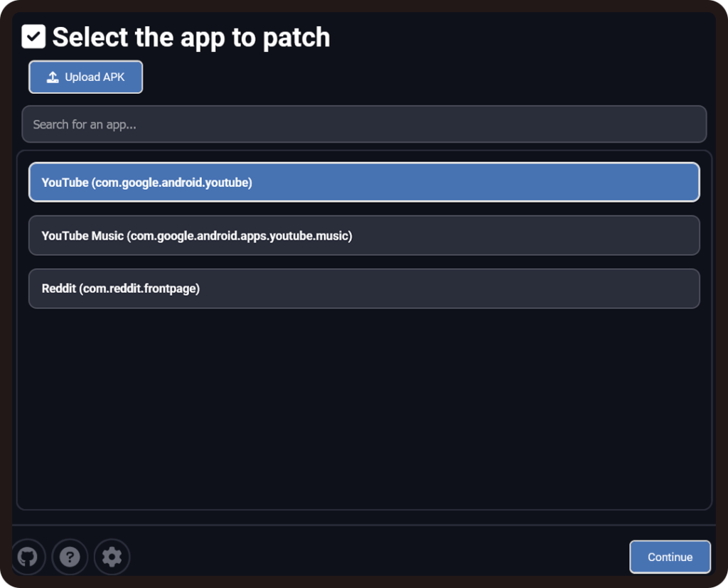Click empty space in the app list panel
The image size is (728, 588).
[364, 409]
